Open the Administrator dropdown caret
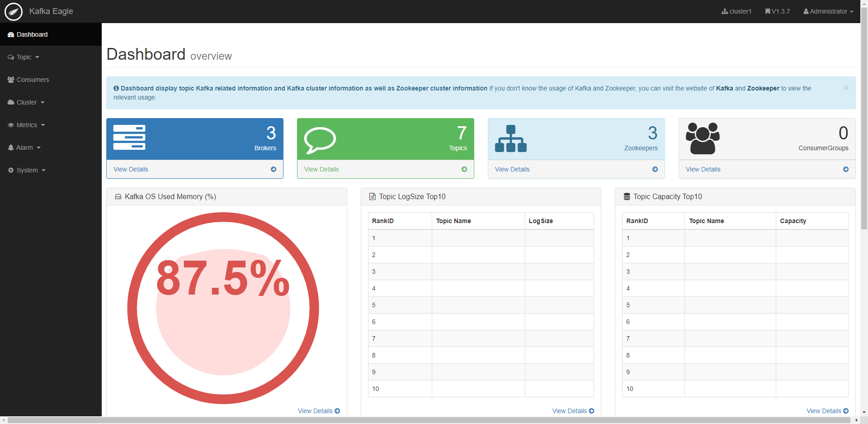Viewport: 868px width, 424px height. click(852, 12)
